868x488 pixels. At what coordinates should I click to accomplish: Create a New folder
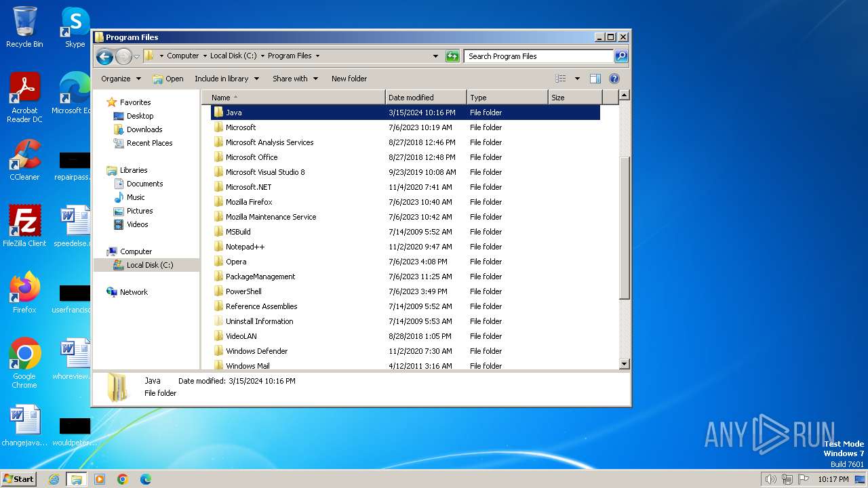tap(349, 79)
